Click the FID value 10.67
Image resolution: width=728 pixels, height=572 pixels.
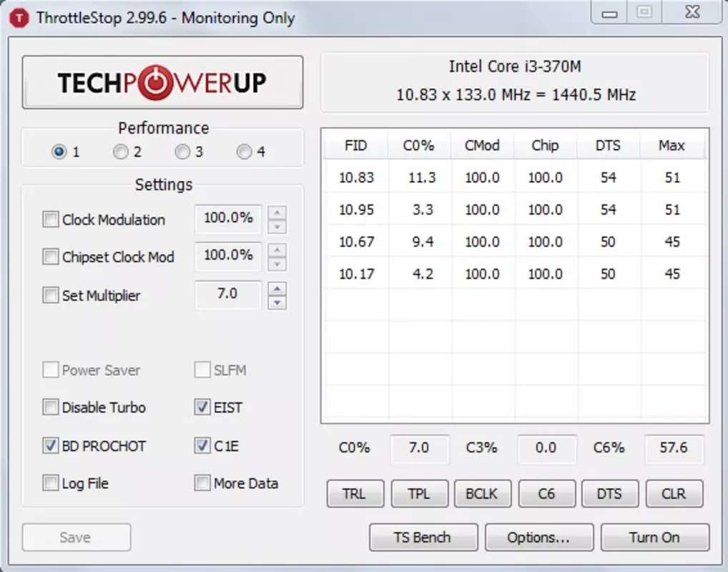click(x=356, y=242)
